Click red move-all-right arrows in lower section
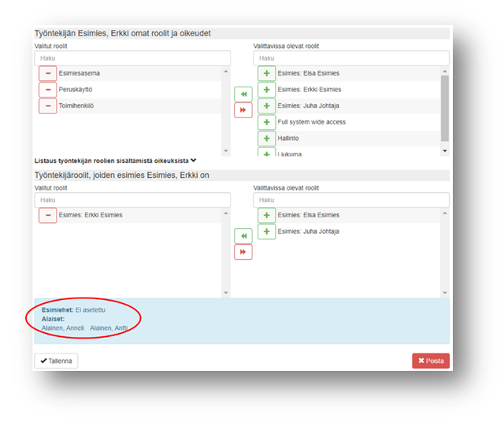 pyautogui.click(x=243, y=252)
